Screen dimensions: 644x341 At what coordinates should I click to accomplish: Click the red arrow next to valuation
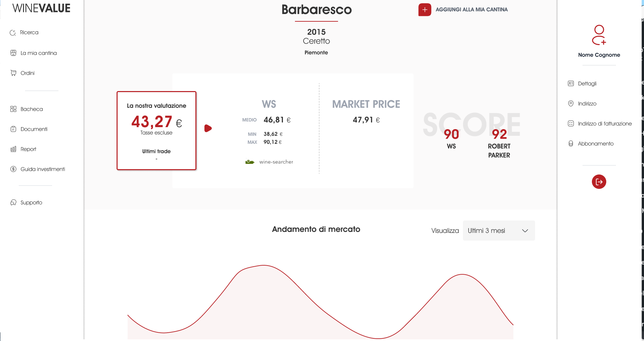pyautogui.click(x=208, y=128)
